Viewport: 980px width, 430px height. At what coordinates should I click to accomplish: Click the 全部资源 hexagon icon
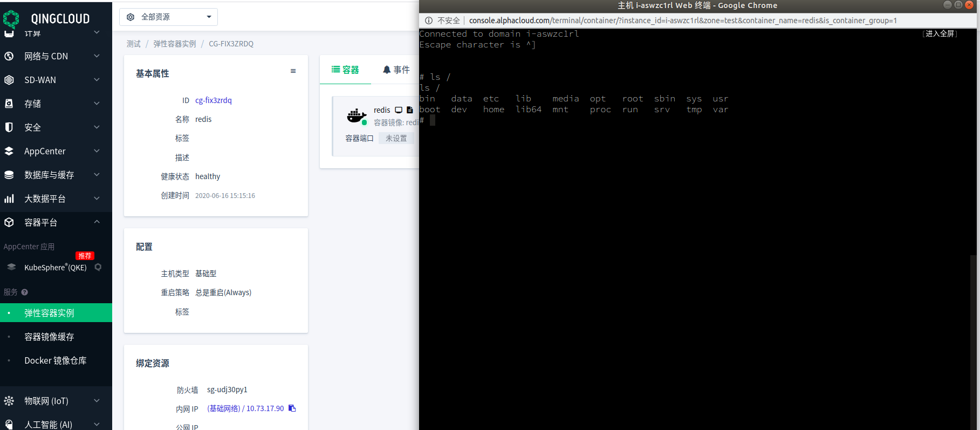tap(131, 17)
